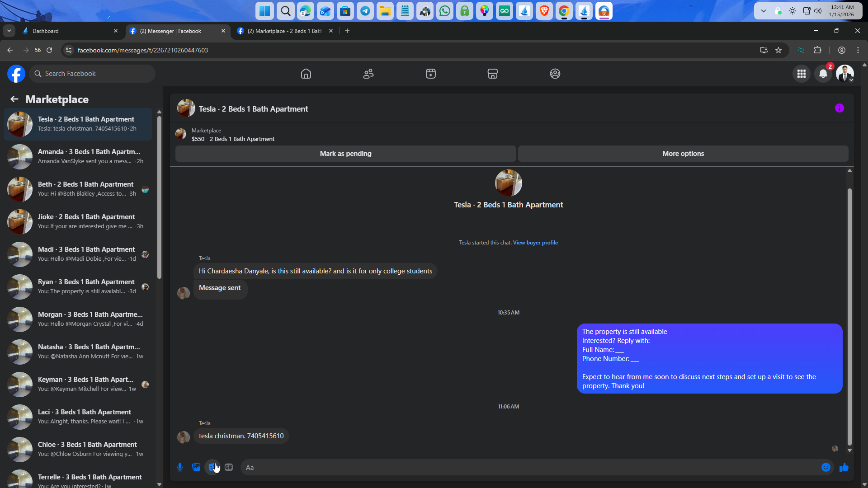Viewport: 868px width, 488px height.
Task: Open the GIF picker
Action: (x=229, y=467)
